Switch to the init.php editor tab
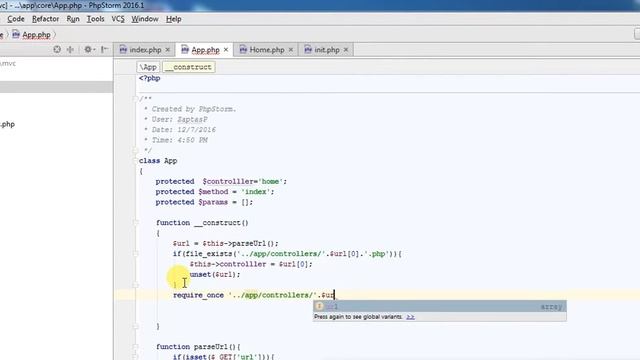This screenshot has width=640, height=360. [x=327, y=50]
